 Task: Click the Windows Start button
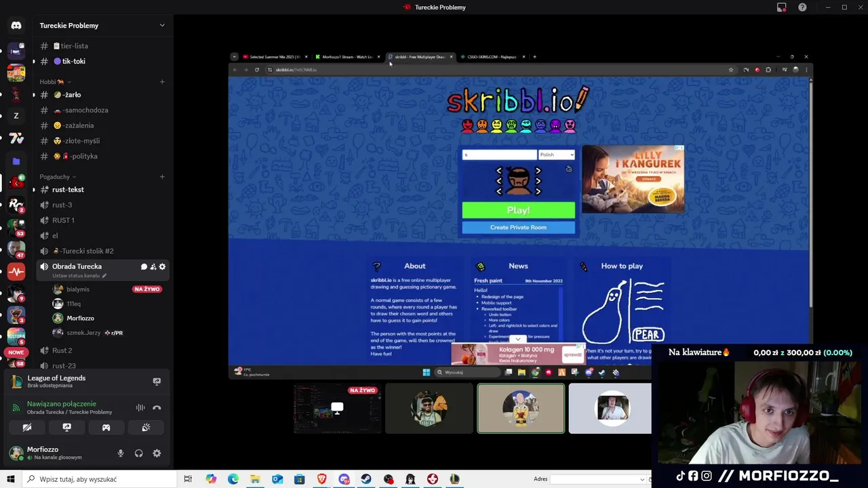coord(10,479)
